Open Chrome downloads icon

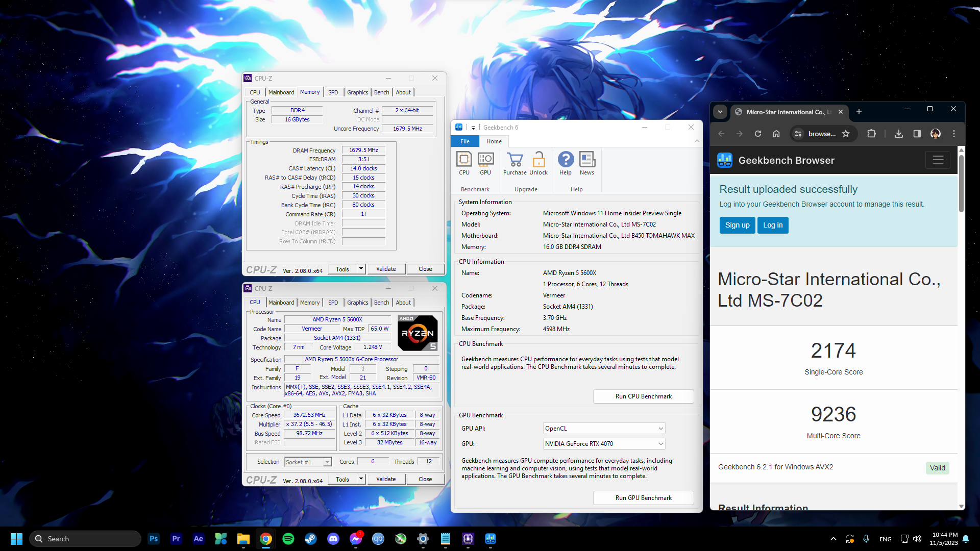[x=899, y=134]
